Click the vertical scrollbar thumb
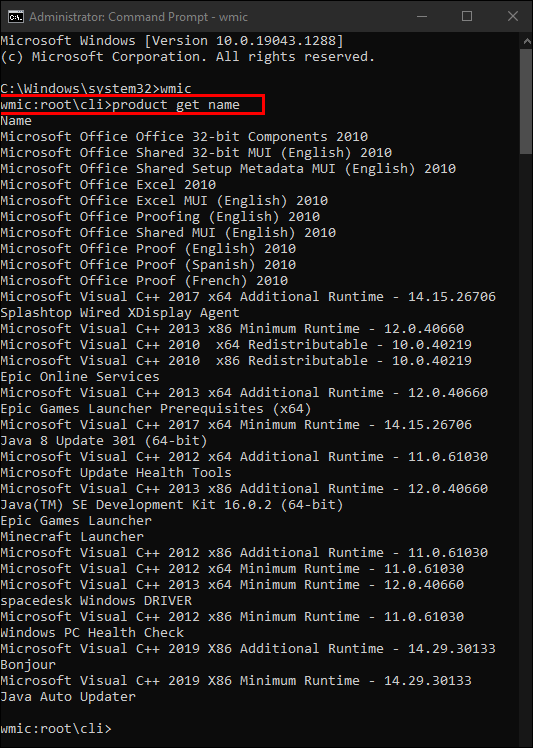The height and width of the screenshot is (748, 533). pyautogui.click(x=526, y=101)
